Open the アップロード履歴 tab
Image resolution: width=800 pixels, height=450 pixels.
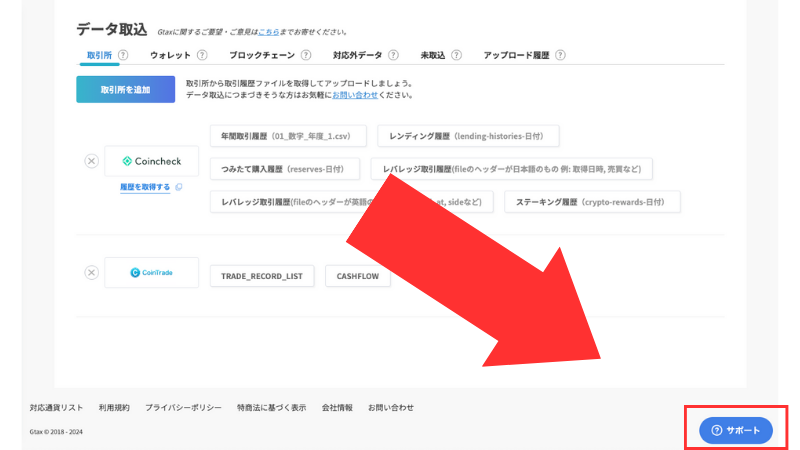coord(516,55)
